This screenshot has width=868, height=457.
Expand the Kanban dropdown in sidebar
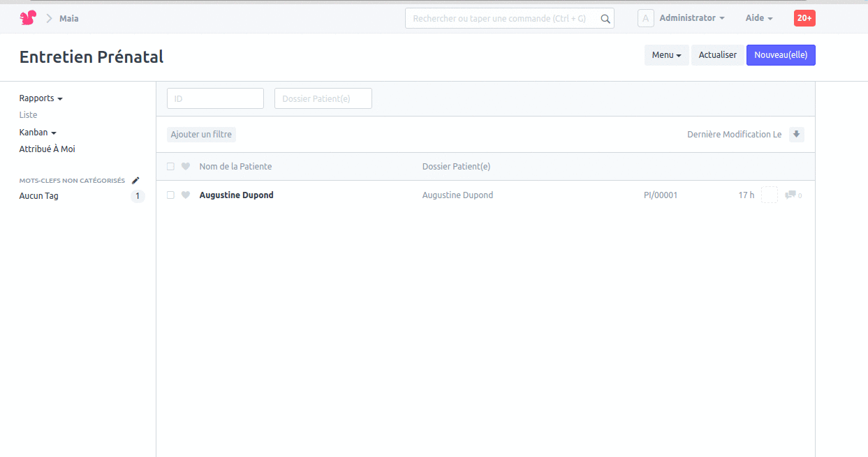point(38,133)
